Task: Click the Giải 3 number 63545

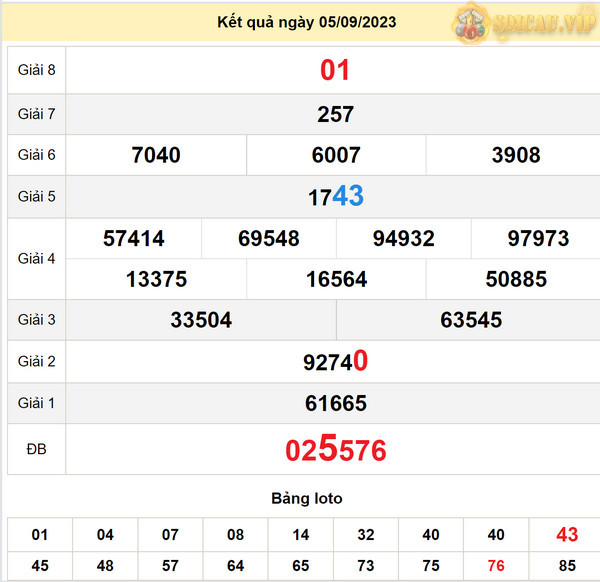Action: pos(471,320)
